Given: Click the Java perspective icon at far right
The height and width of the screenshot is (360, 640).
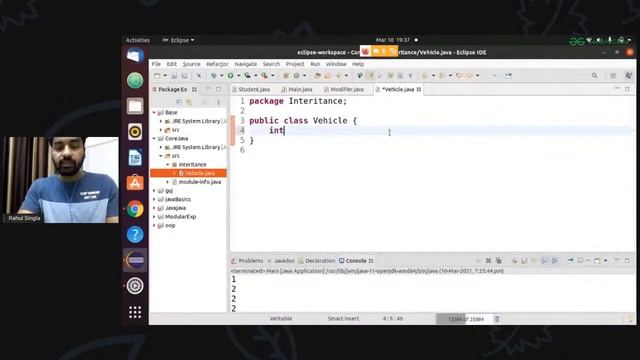Looking at the screenshot, I should click(628, 76).
